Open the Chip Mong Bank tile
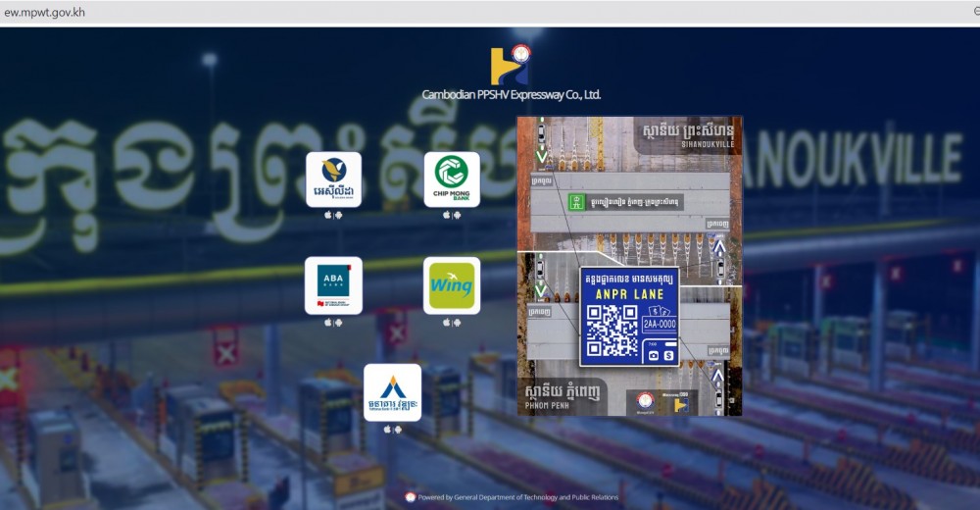 pos(452,179)
